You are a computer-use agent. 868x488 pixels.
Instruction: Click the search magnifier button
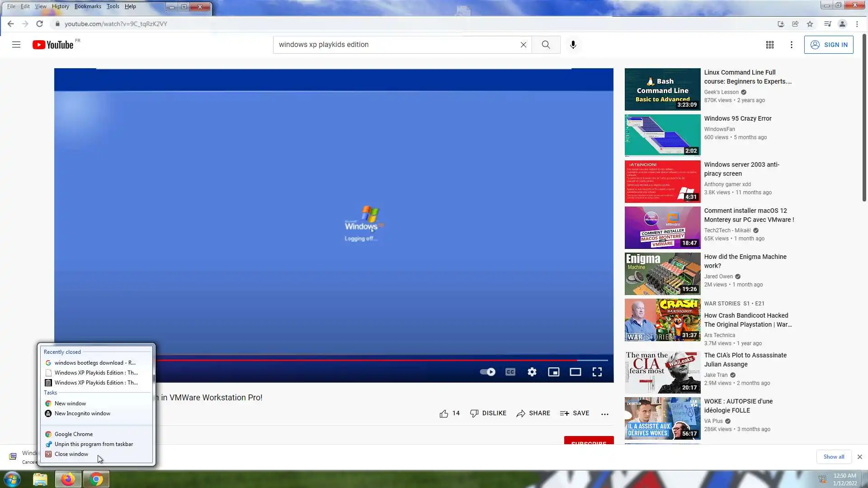point(546,45)
